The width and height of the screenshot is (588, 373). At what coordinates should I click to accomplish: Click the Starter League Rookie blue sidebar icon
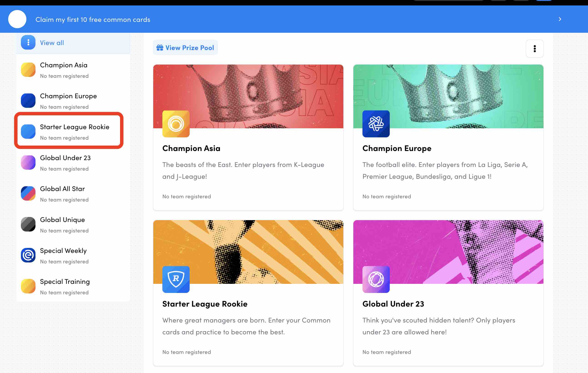(x=28, y=132)
